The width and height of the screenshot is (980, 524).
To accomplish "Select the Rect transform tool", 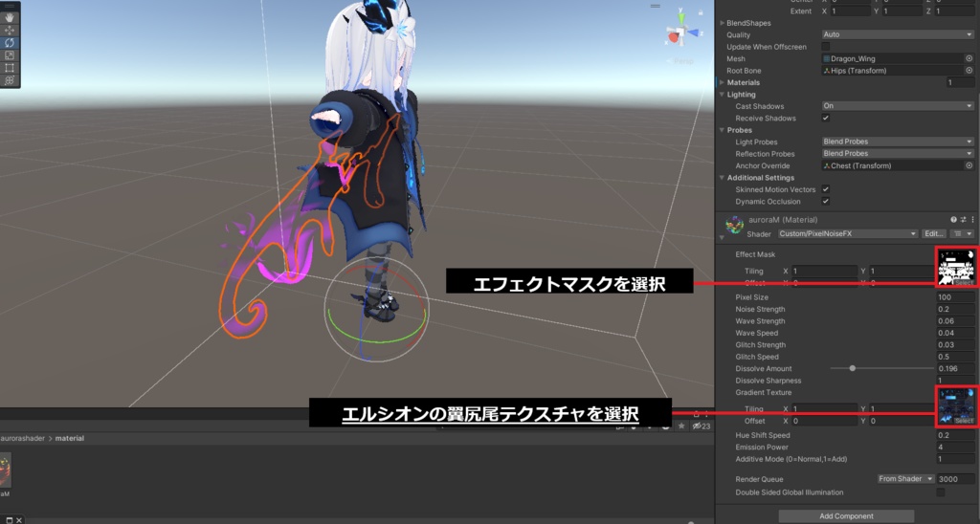I will [x=10, y=68].
